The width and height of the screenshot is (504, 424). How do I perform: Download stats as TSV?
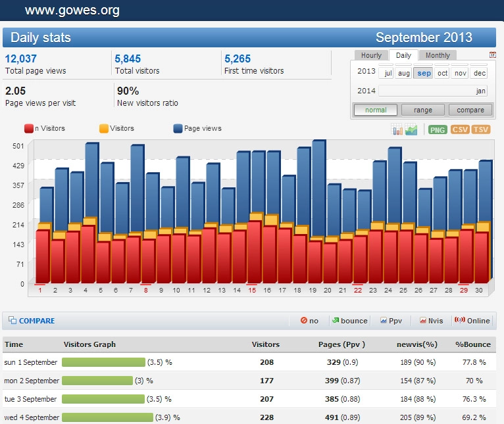(482, 130)
